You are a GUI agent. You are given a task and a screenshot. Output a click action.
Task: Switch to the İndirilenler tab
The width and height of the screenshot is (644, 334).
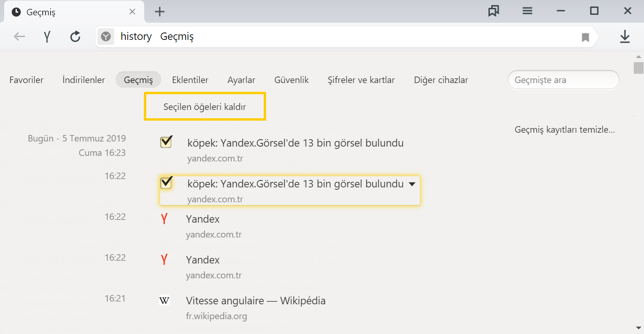tap(84, 80)
